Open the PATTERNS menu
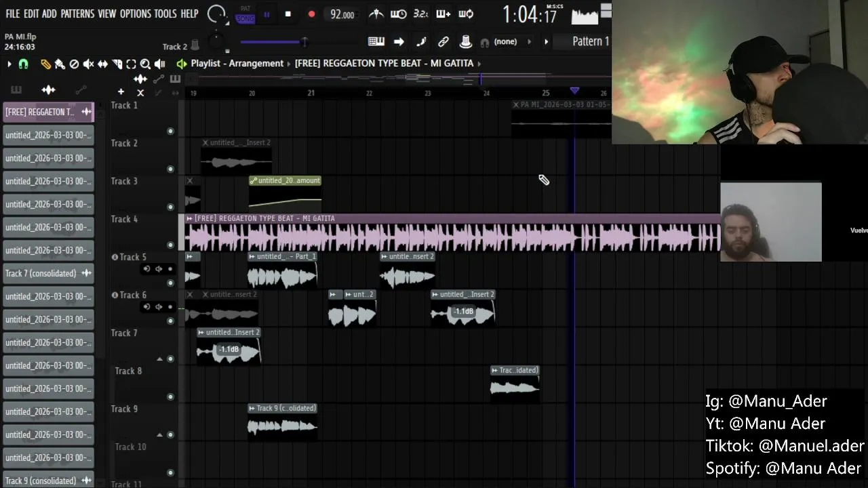The height and width of the screenshot is (488, 868). (77, 14)
